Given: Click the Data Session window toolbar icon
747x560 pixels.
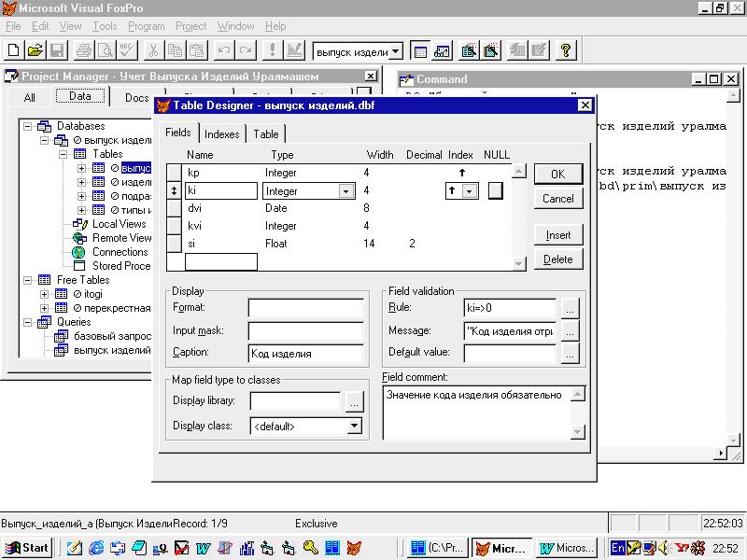Looking at the screenshot, I should coord(442,50).
